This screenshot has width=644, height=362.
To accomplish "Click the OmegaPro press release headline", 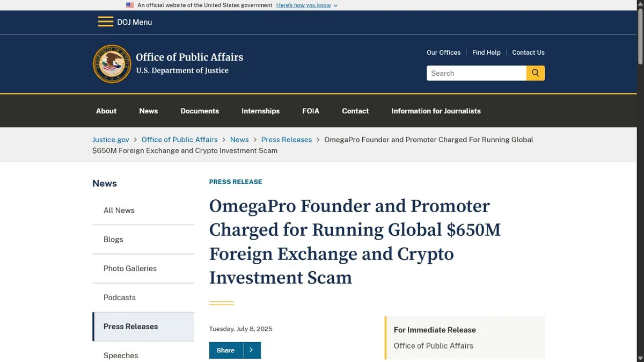I will coord(355,242).
